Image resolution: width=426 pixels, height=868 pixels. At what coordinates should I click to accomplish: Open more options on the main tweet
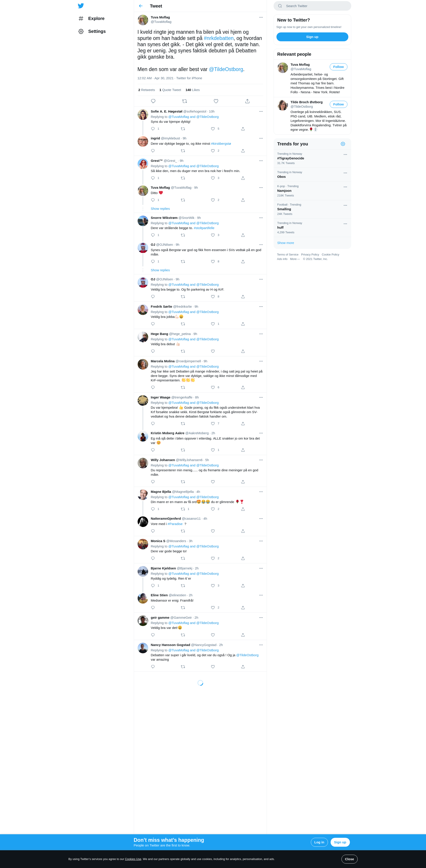[261, 17]
